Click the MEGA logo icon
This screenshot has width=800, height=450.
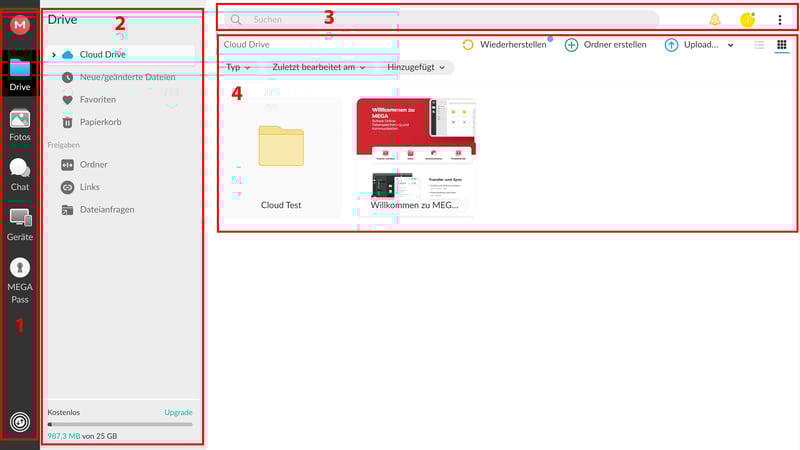click(x=20, y=24)
